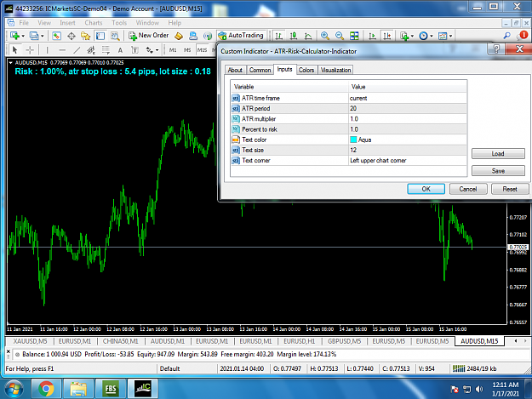Toggle chart shift icon
Image resolution: width=532 pixels, height=399 pixels.
click(x=386, y=36)
